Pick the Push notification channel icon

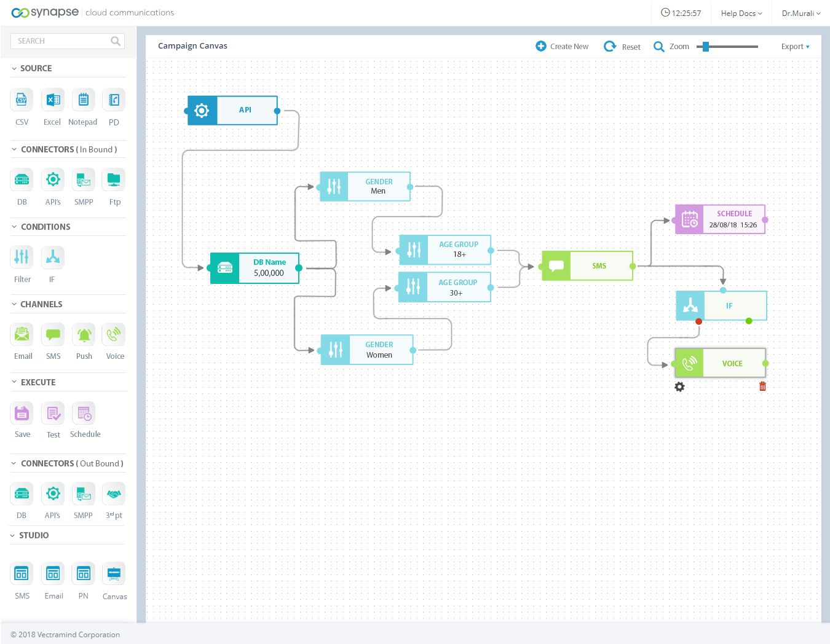click(84, 335)
